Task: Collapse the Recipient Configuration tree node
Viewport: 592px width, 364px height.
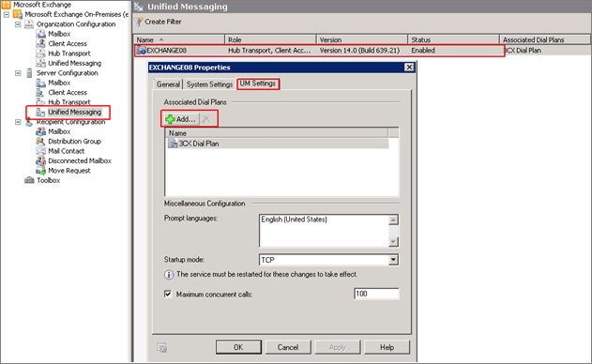Action: pos(18,122)
